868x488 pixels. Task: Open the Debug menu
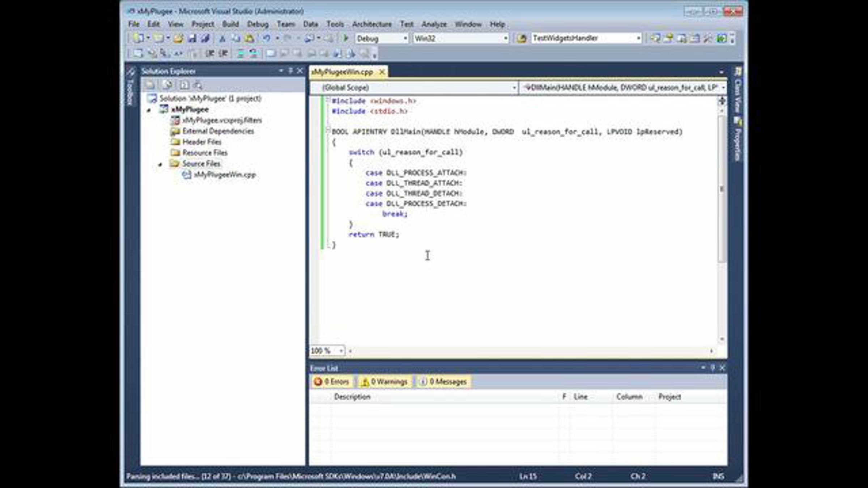(x=258, y=24)
